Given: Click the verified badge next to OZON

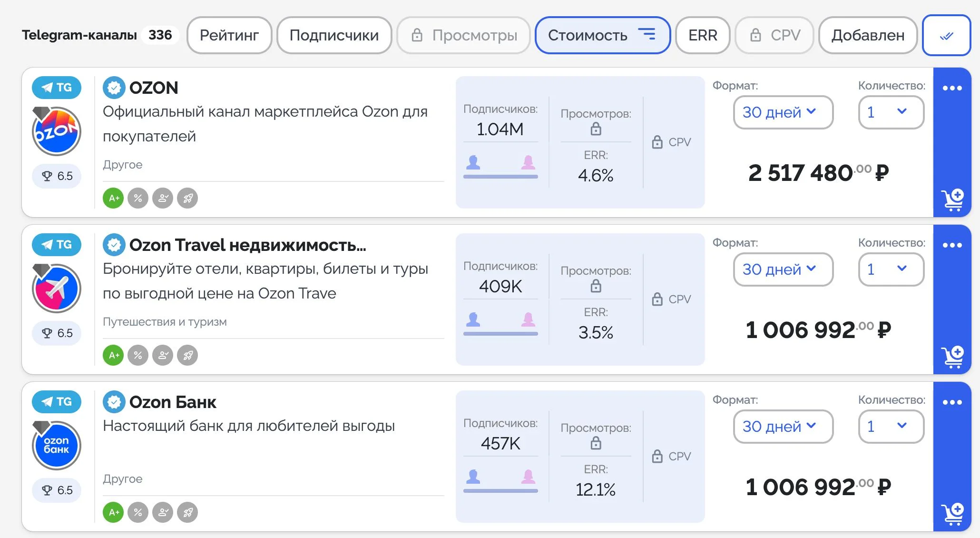Looking at the screenshot, I should click(114, 88).
